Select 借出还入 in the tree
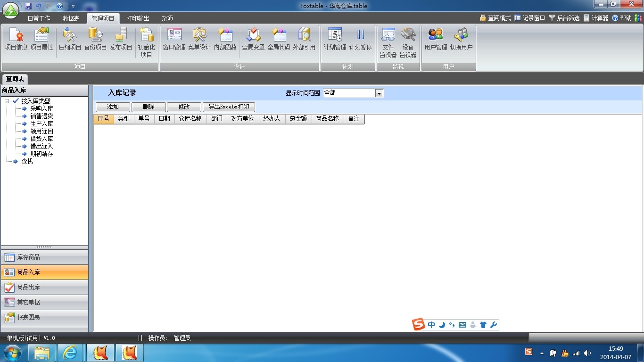The image size is (644, 362). (x=41, y=146)
